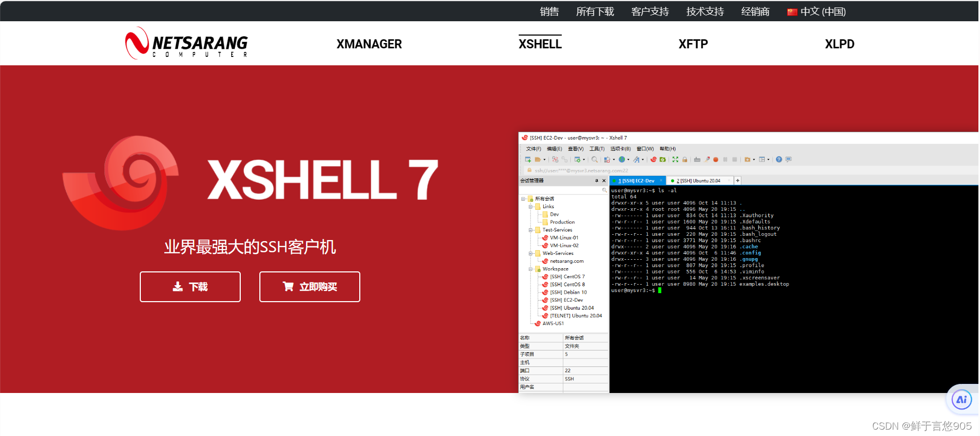Open the 选项卡(B) menu in Xshell
The height and width of the screenshot is (436, 980).
tap(620, 149)
